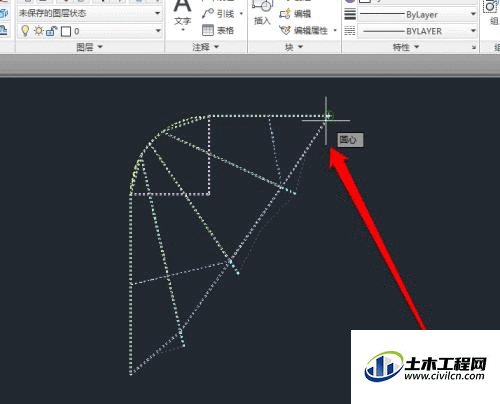
Task: Expand the 特性 panel
Action: (x=406, y=47)
